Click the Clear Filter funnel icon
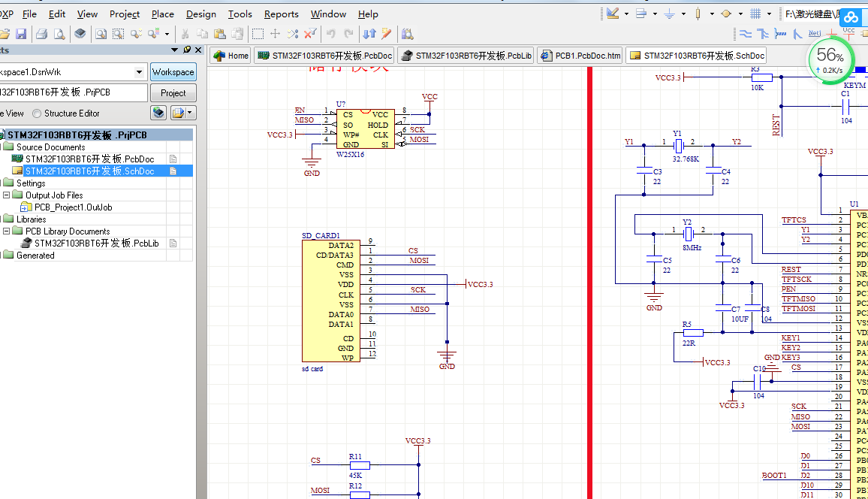 click(311, 35)
